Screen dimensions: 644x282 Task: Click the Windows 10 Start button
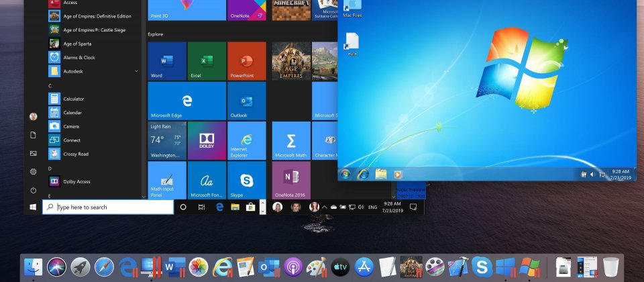pyautogui.click(x=34, y=207)
